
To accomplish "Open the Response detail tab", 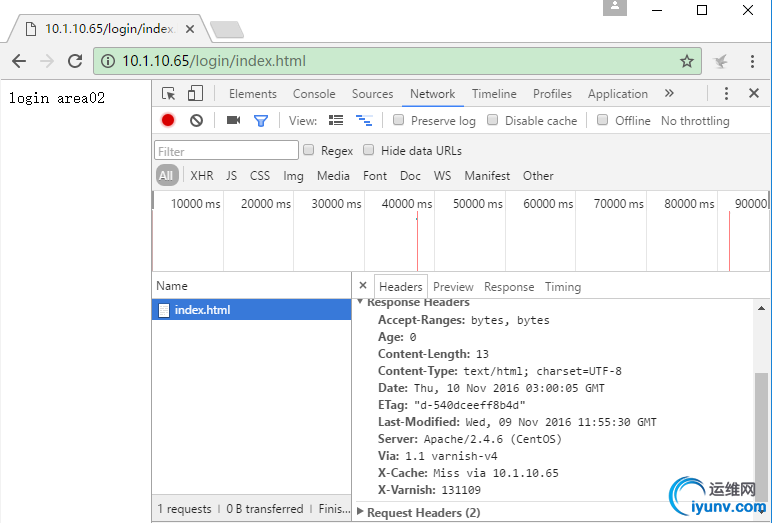I will tap(509, 287).
